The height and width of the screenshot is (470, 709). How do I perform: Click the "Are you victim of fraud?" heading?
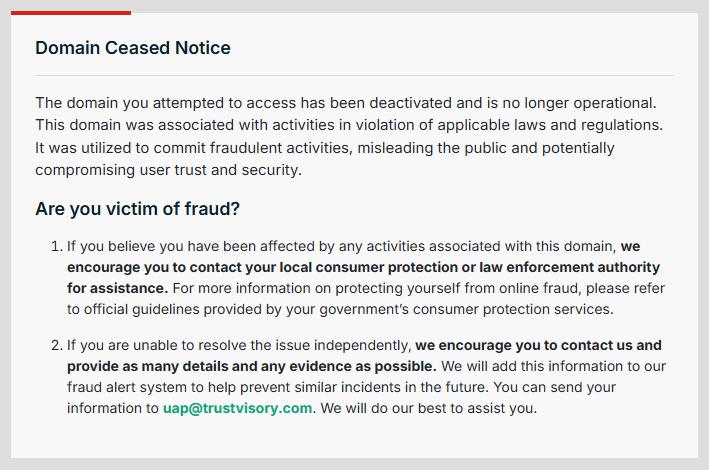(x=137, y=209)
